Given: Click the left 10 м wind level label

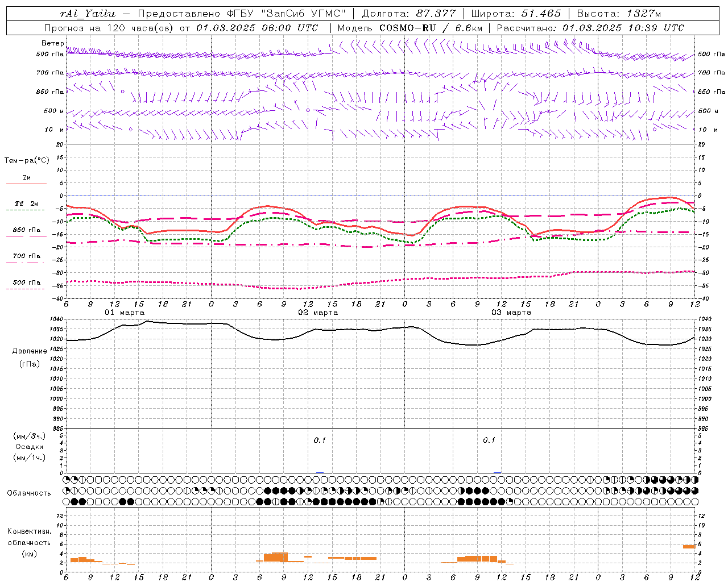Looking at the screenshot, I should click(54, 130).
